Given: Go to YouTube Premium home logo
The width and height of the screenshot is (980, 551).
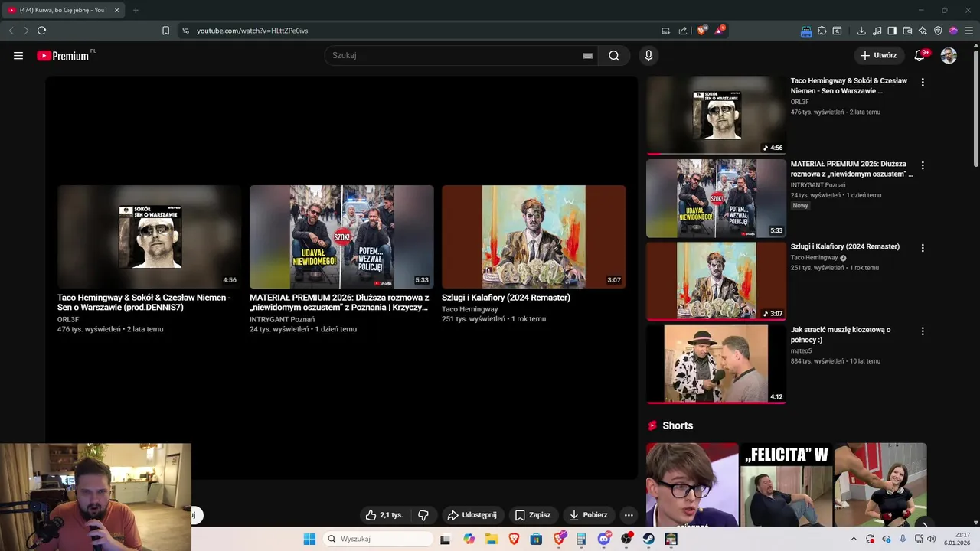Looking at the screenshot, I should pyautogui.click(x=64, y=55).
